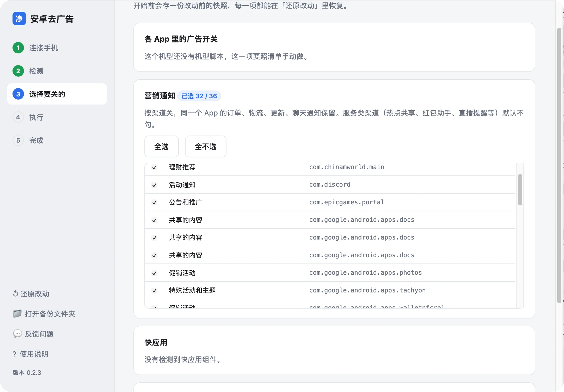Select the 选择要关的 step
Viewport: 564px width, 392px height.
pyautogui.click(x=57, y=94)
